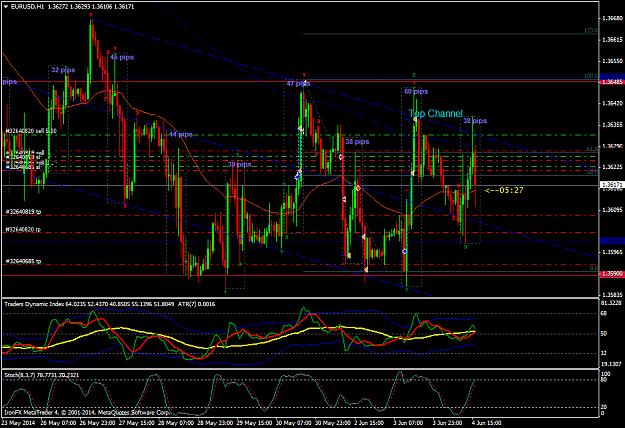Click the 1.36615 price scale value
This screenshot has width=625, height=428.
click(613, 40)
